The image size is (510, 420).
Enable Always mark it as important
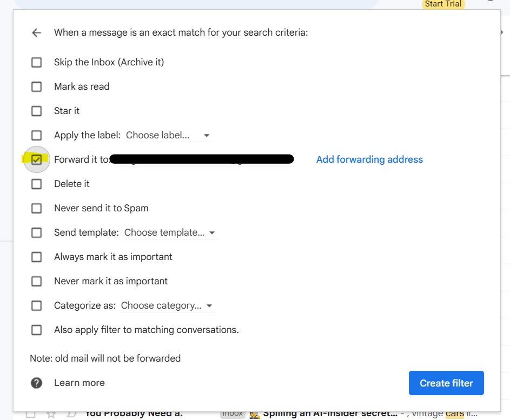pos(36,257)
